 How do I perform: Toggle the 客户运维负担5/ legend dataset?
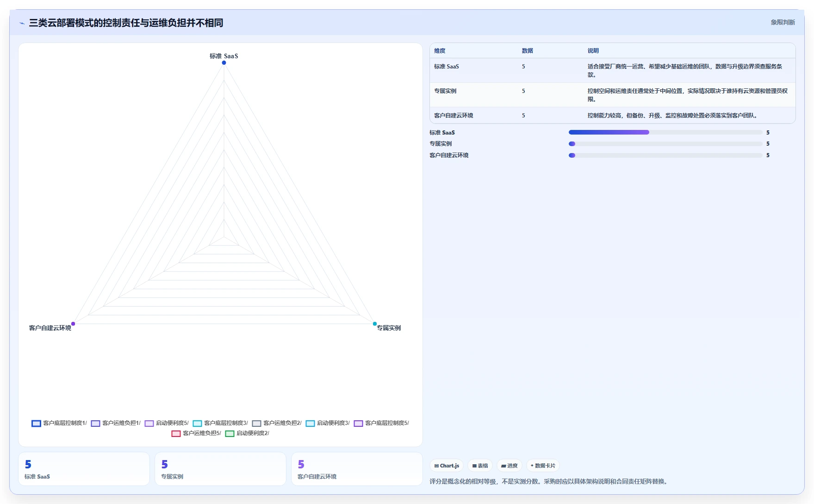196,433
